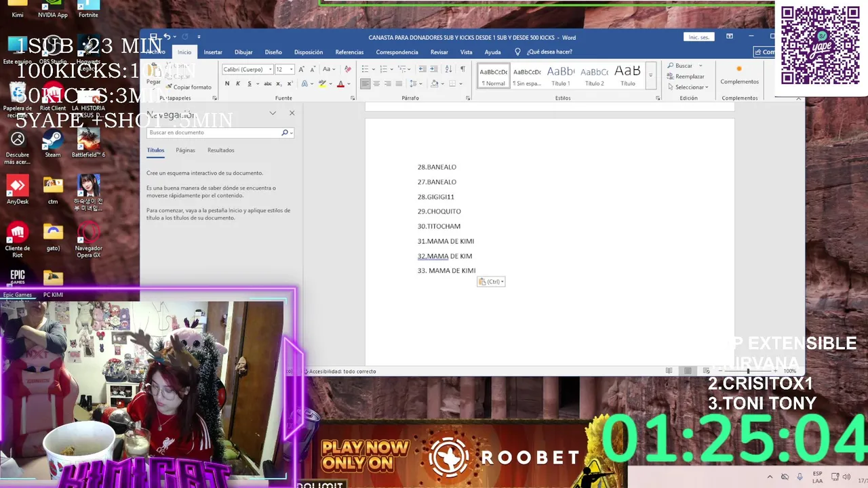Switch to Resultados tab in navigation pane
Image resolution: width=868 pixels, height=488 pixels.
(x=221, y=150)
